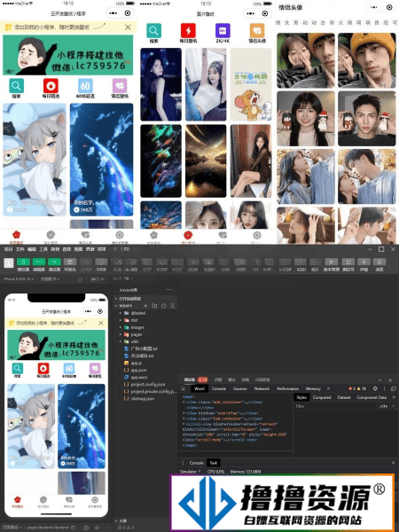This screenshot has height=532, width=399.
Task: Open app.json in the file tree
Action: 136,370
